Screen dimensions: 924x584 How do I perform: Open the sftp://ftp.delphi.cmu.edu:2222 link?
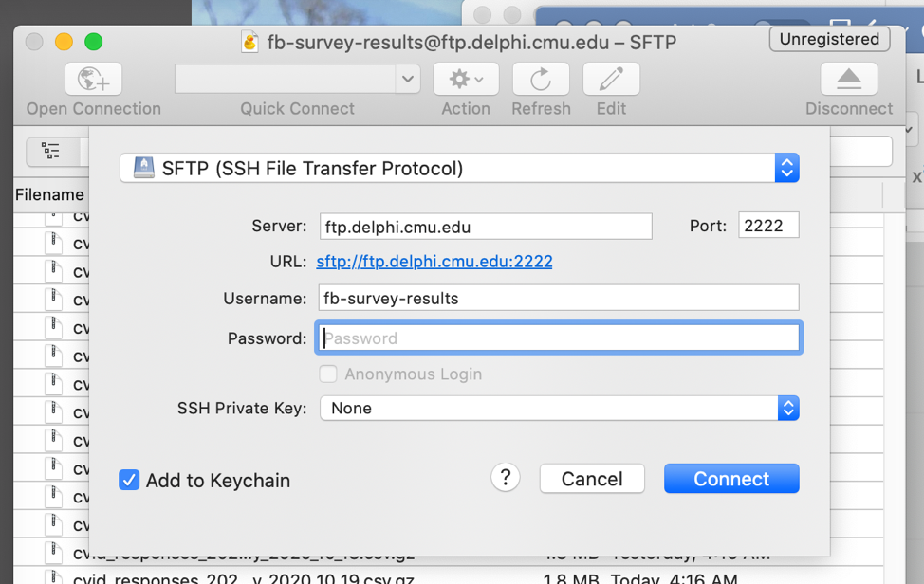[x=434, y=262]
